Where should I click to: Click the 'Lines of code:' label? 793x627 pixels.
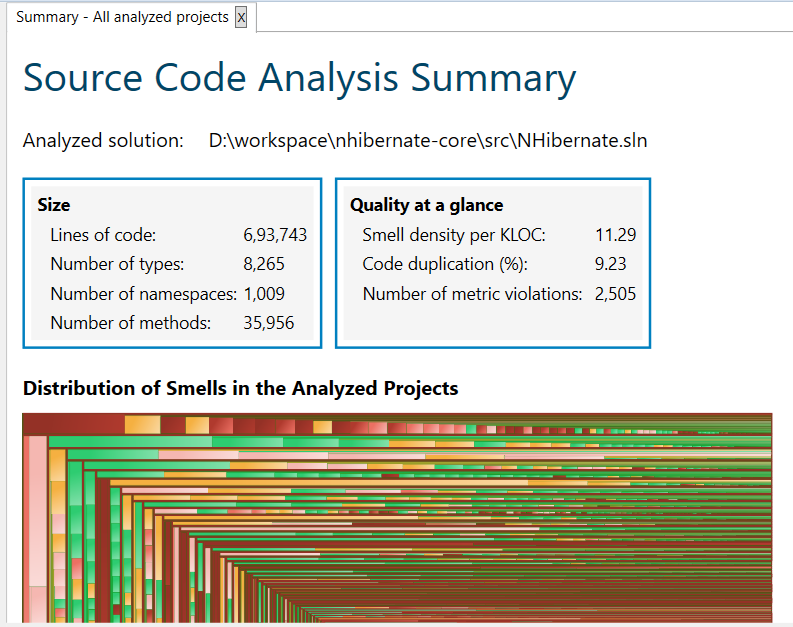coord(103,236)
